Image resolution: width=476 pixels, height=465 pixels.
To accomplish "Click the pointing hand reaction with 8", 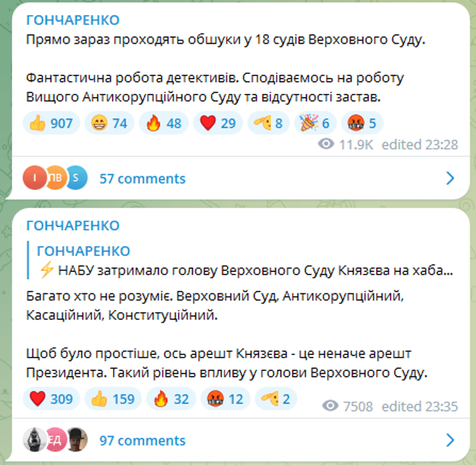I will pos(268,123).
